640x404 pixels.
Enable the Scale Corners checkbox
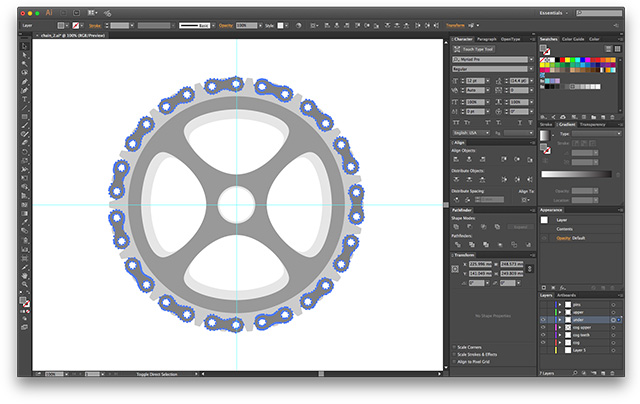click(x=456, y=347)
